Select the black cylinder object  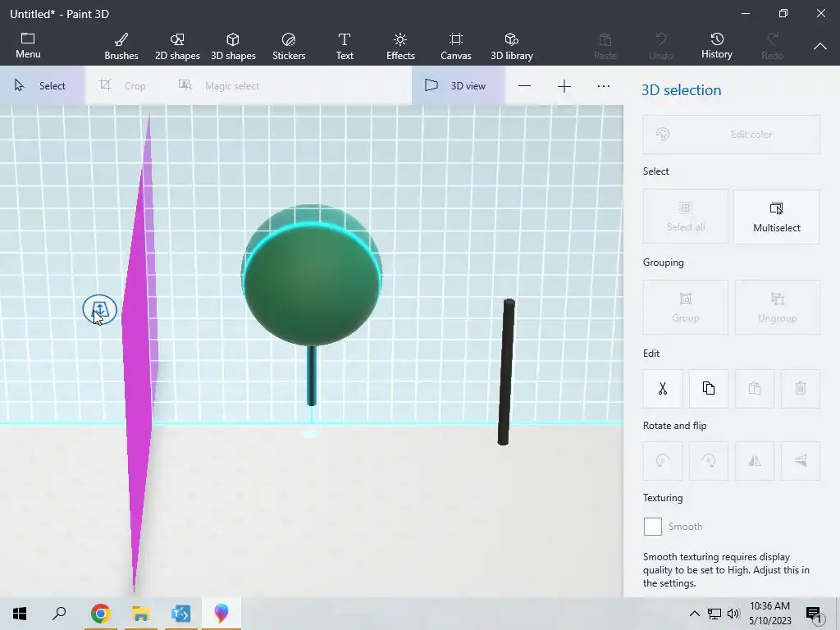coord(506,372)
